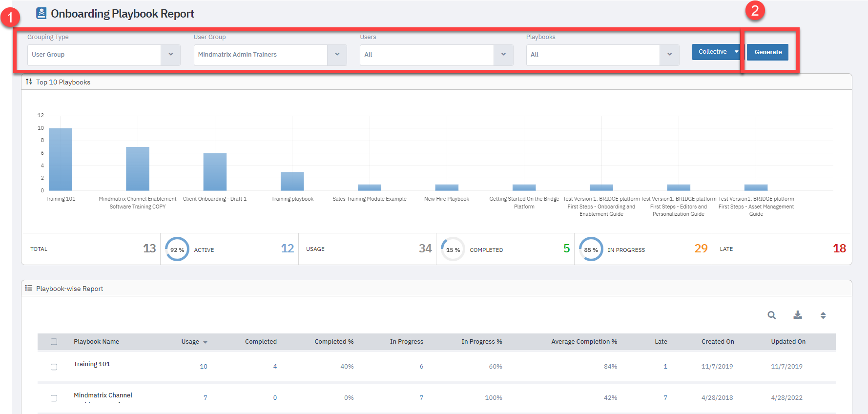Click the Client Onboarding - Draft 1 bar
This screenshot has height=414, width=868.
point(215,172)
